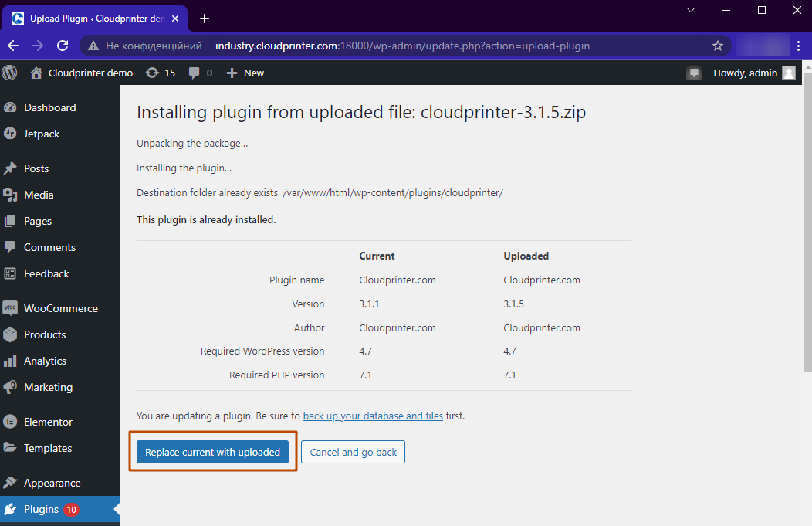Click the browser address bar URL
The width and height of the screenshot is (812, 526).
402,46
